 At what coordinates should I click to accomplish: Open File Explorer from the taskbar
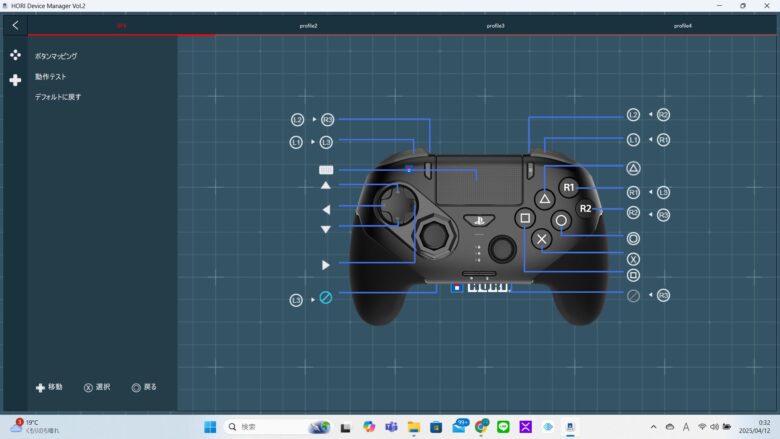click(414, 427)
